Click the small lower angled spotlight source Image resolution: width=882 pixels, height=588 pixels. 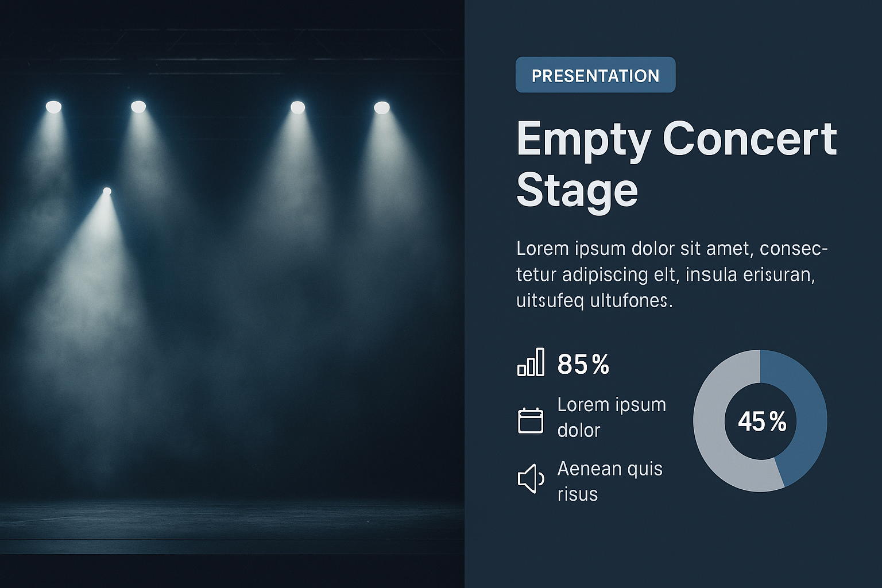point(107,191)
